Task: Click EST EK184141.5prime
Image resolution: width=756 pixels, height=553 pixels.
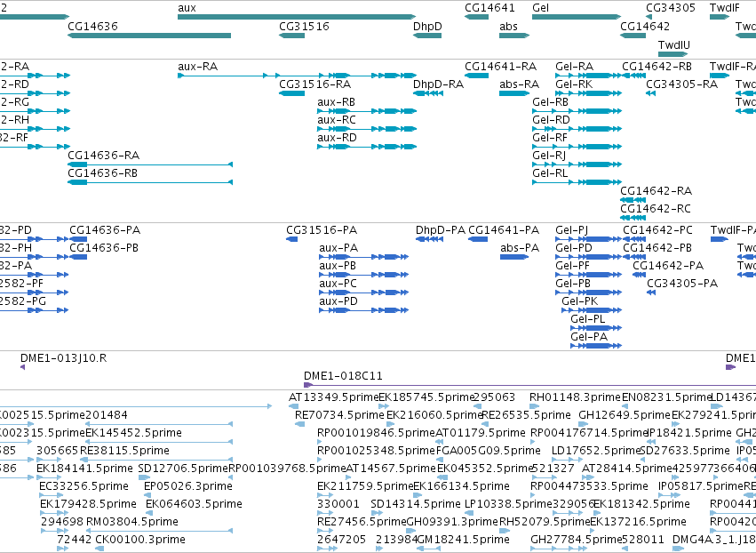Action: point(84,469)
